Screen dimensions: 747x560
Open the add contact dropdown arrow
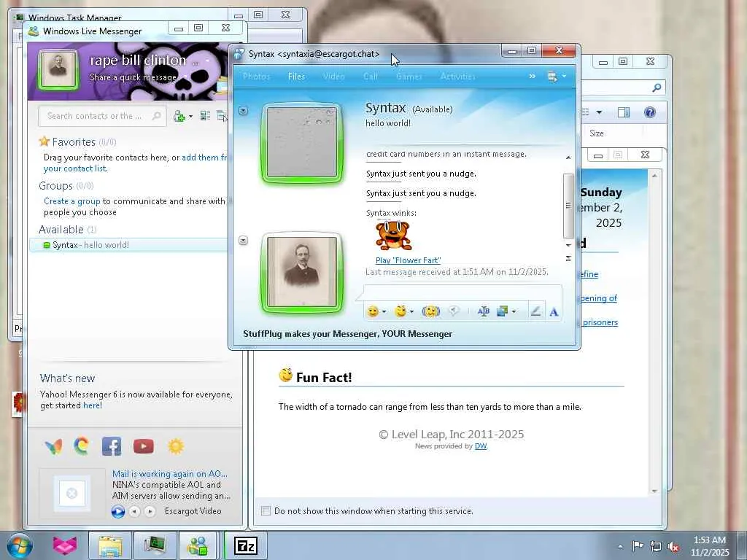190,116
